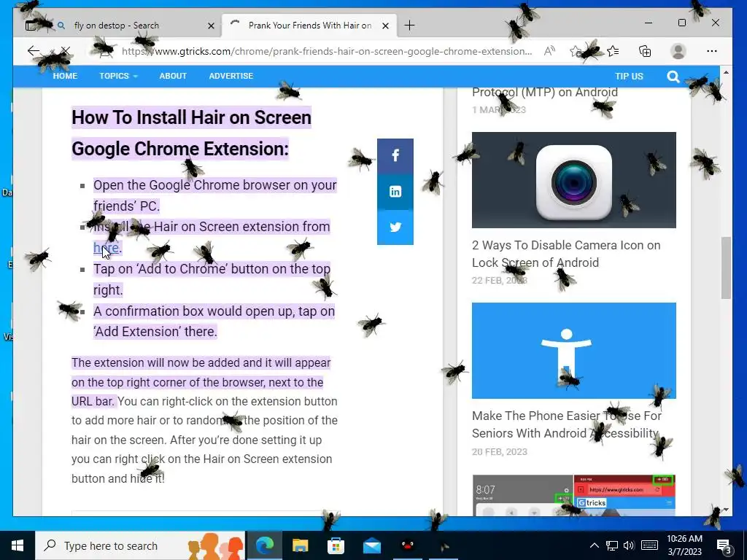
Task: Select the 'Prank Your Friends With Hair on' tab
Action: tap(309, 26)
